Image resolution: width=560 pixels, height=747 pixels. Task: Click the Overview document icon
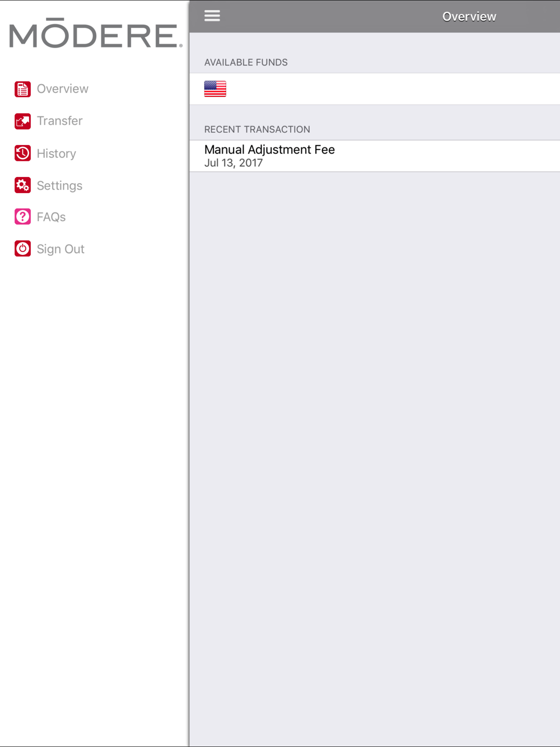[x=22, y=89]
